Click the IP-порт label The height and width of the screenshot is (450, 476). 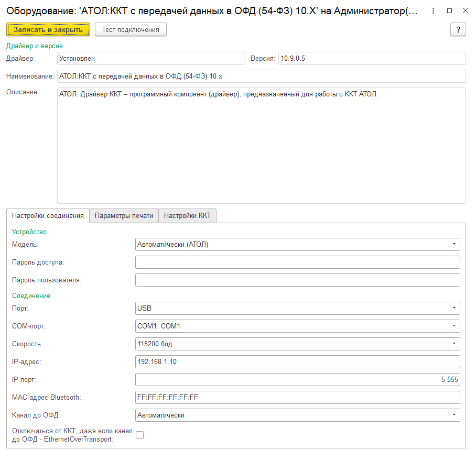point(24,380)
